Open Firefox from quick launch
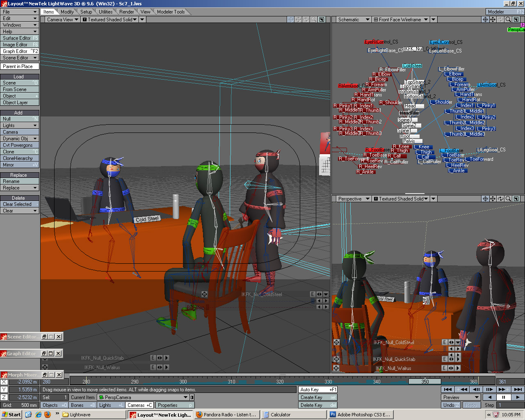The image size is (525, 420). (x=47, y=415)
